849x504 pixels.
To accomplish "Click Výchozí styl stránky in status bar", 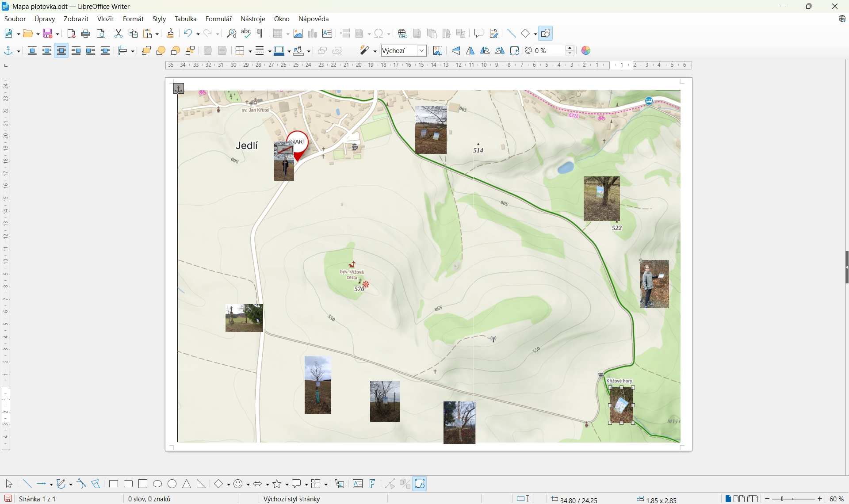I will tap(291, 499).
